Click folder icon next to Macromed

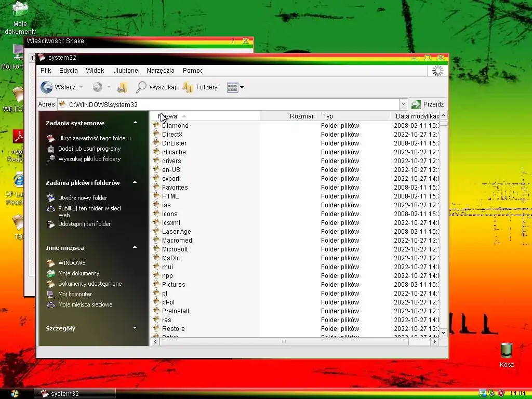tap(156, 240)
